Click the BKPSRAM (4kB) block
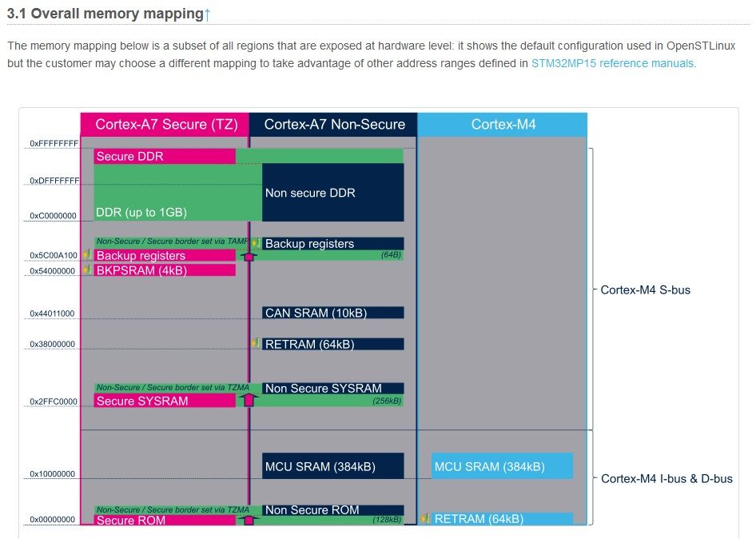 pos(165,270)
